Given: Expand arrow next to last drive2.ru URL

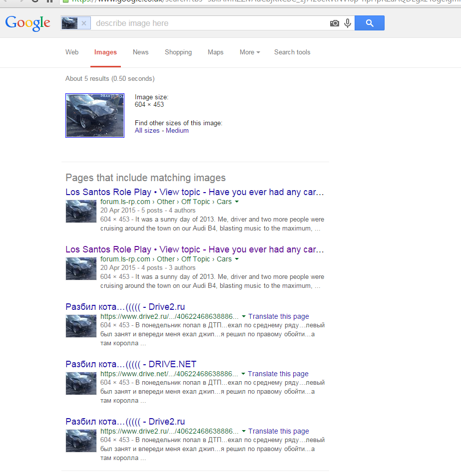Looking at the screenshot, I should click(243, 431).
